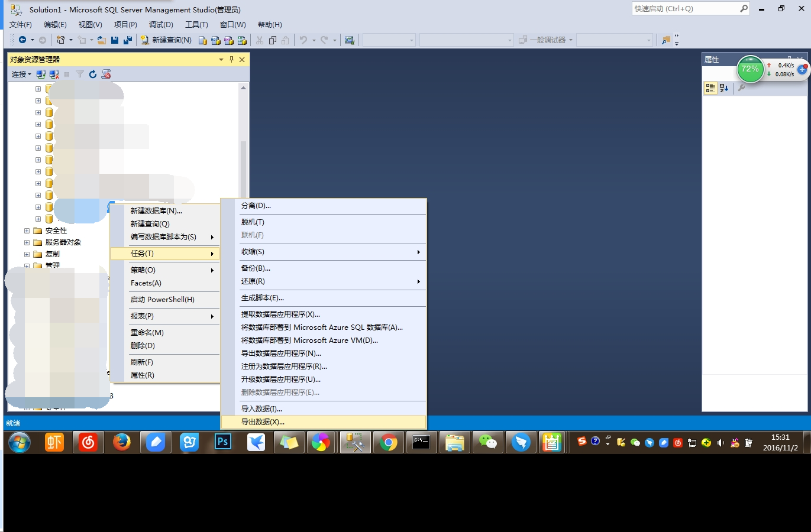This screenshot has height=532, width=811.
Task: Click the New Query (新建查询) toolbar button
Action: pos(166,40)
